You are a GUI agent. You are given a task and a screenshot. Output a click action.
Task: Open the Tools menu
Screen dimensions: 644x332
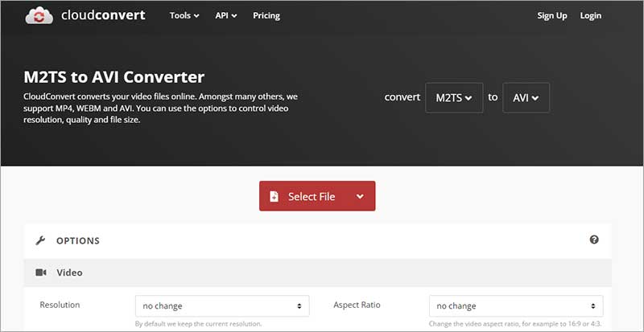(184, 15)
